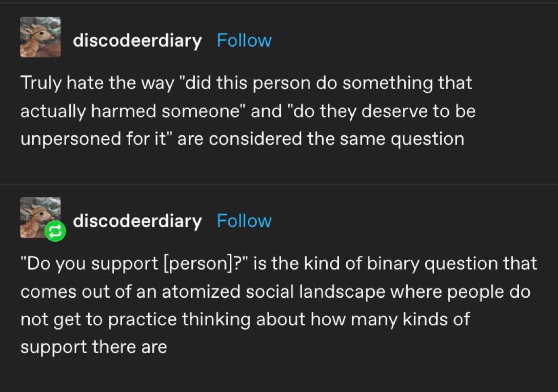Open the deer avatar on the reblogged post

point(40,218)
